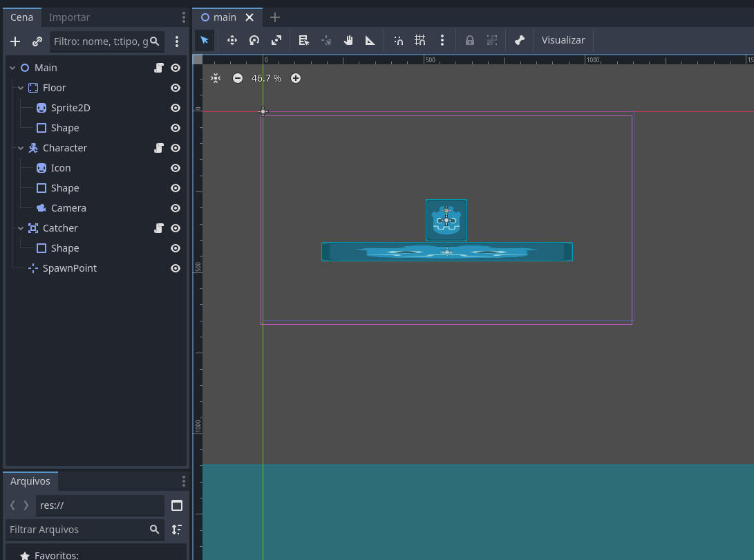The image size is (754, 560).
Task: Toggle visibility of the Camera node
Action: [x=176, y=208]
